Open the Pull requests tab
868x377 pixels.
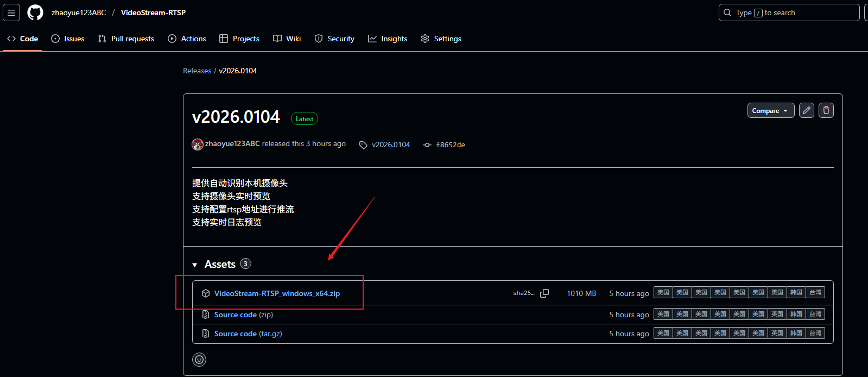pos(126,39)
